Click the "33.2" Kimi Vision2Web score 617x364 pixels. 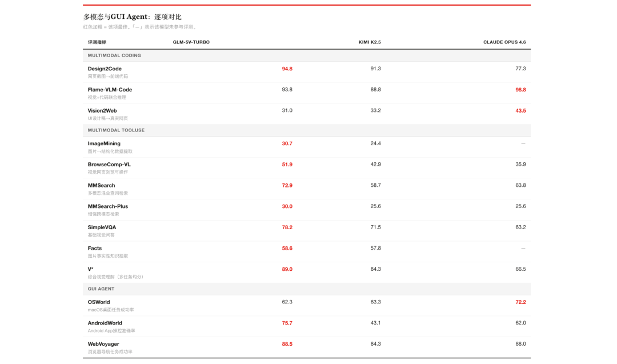tap(376, 110)
